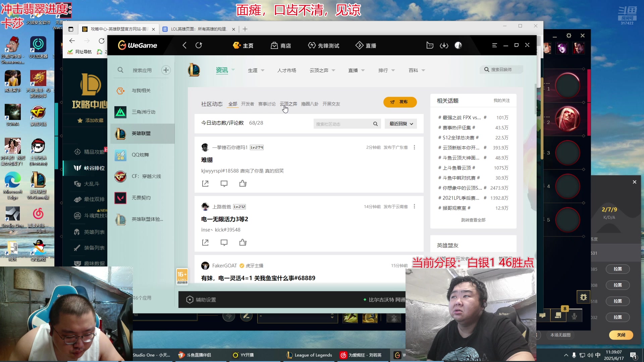Select the 全部 community filter tab
The image size is (644, 362).
233,104
